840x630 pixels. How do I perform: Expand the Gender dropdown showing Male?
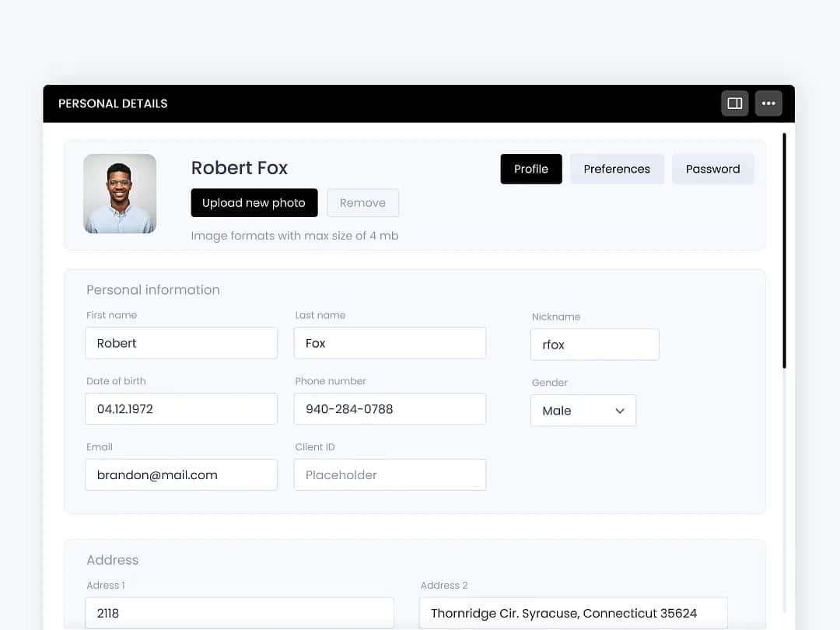click(x=583, y=411)
